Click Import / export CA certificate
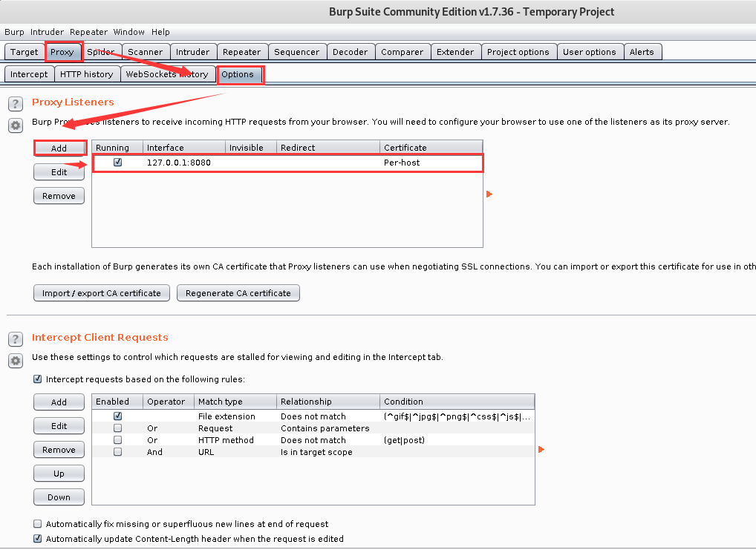 coord(102,293)
